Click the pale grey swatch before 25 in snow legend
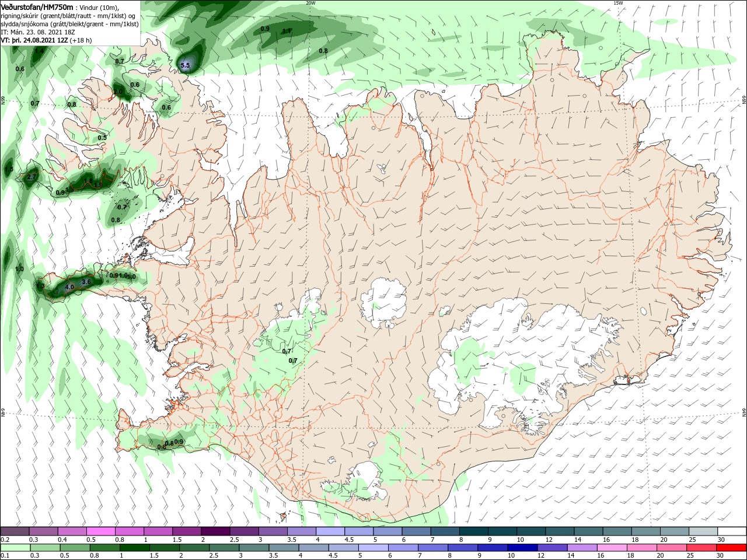747x560 pixels. pyautogui.click(x=675, y=531)
